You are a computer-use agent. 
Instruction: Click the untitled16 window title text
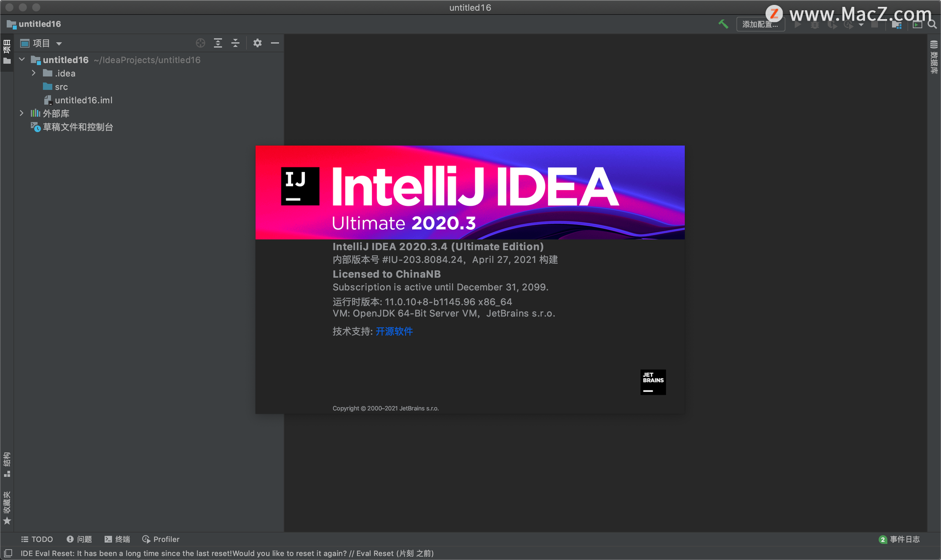[470, 7]
